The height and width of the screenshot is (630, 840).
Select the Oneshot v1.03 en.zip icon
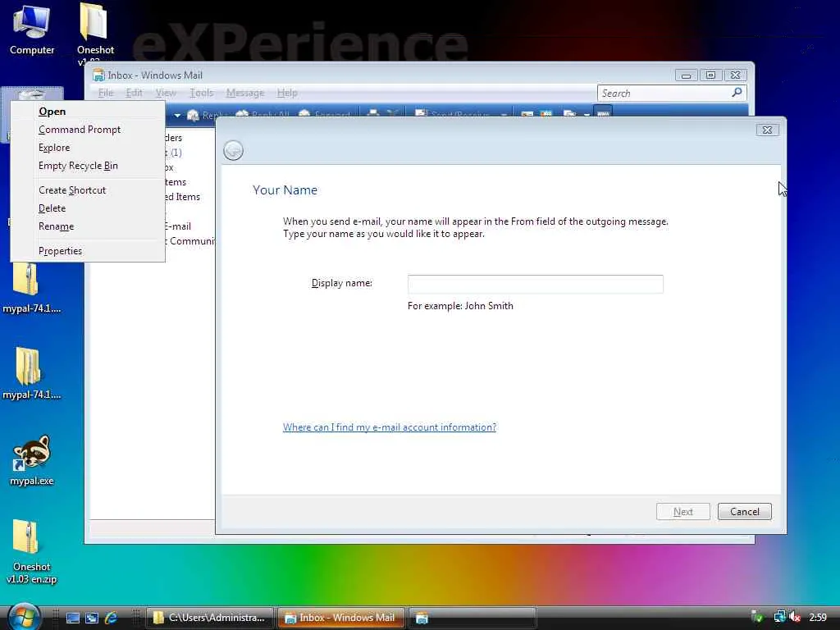(x=30, y=552)
